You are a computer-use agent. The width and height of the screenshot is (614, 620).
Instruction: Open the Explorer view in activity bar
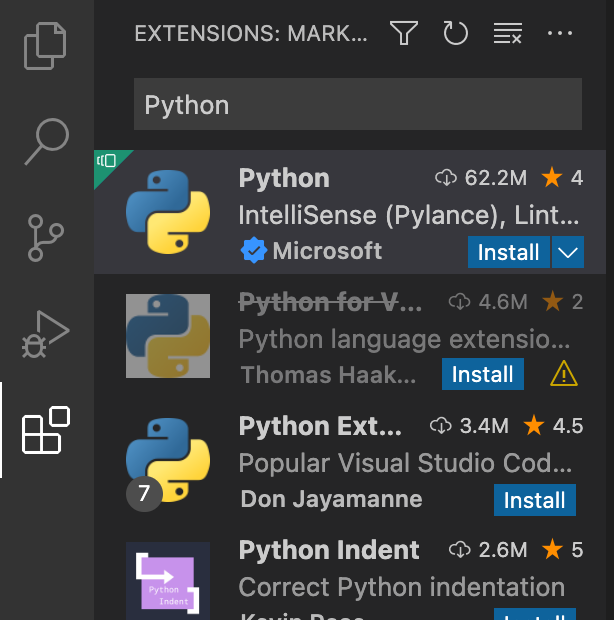pyautogui.click(x=46, y=46)
